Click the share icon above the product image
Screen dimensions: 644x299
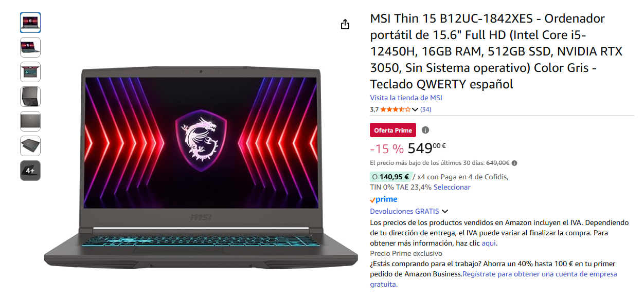point(345,24)
